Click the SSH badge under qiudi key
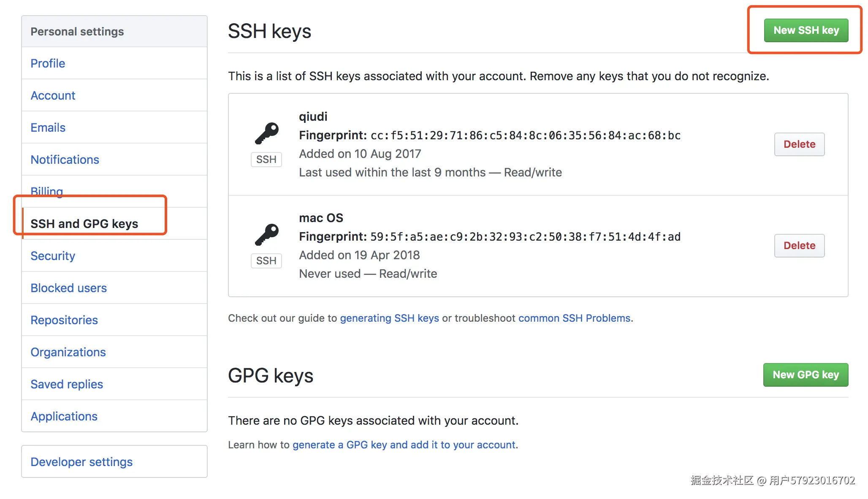The height and width of the screenshot is (499, 868). pos(266,160)
